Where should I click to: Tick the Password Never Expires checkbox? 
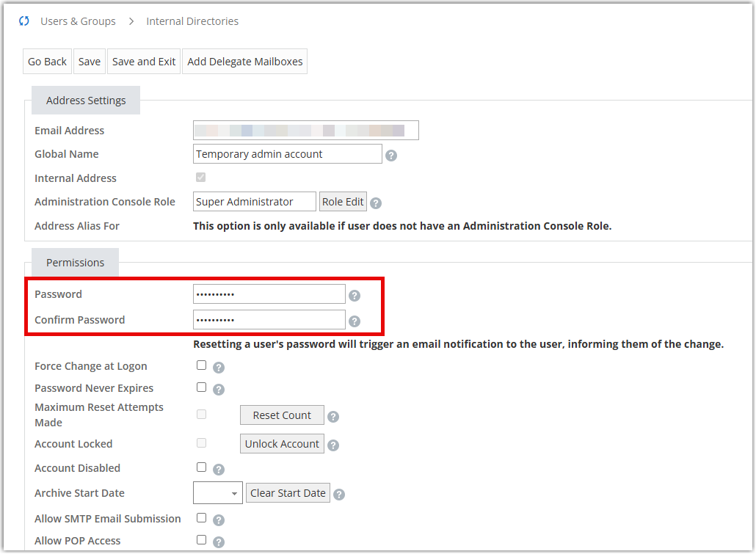(x=202, y=387)
